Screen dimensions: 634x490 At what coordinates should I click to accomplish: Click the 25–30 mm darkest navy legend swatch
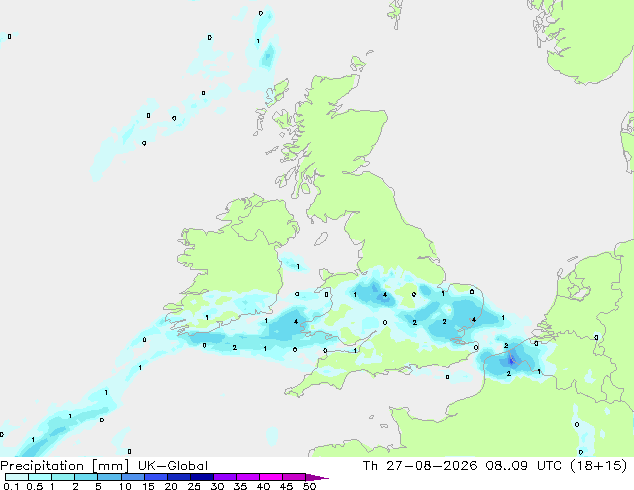(x=202, y=477)
